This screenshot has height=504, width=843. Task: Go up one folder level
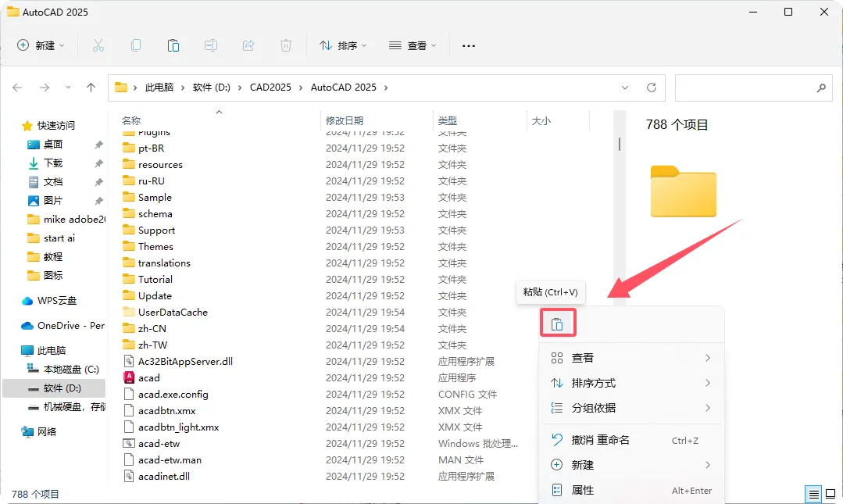click(91, 88)
